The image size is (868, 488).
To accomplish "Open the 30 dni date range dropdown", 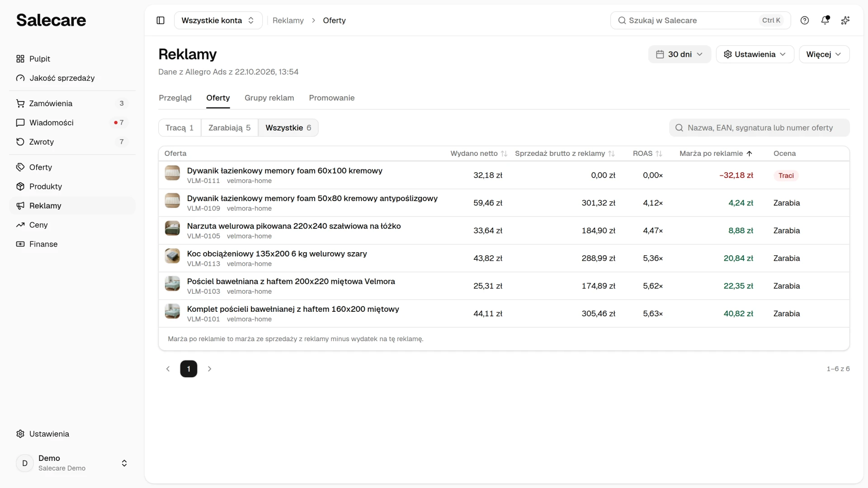I will tap(679, 54).
